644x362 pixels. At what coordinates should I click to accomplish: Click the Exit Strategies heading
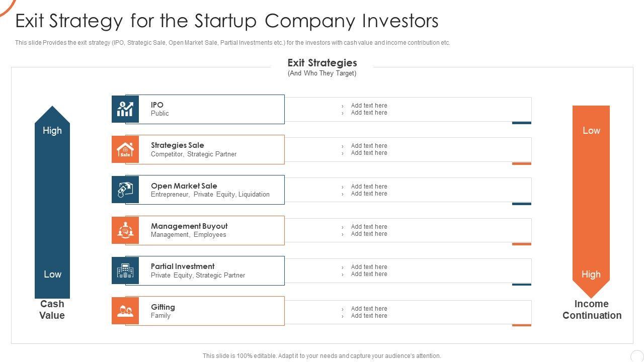(322, 63)
